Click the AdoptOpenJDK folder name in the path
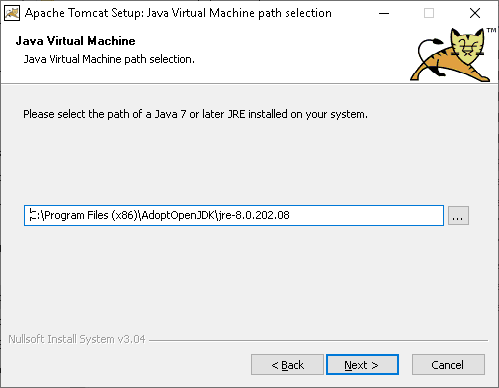Image resolution: width=499 pixels, height=388 pixels. tap(178, 215)
